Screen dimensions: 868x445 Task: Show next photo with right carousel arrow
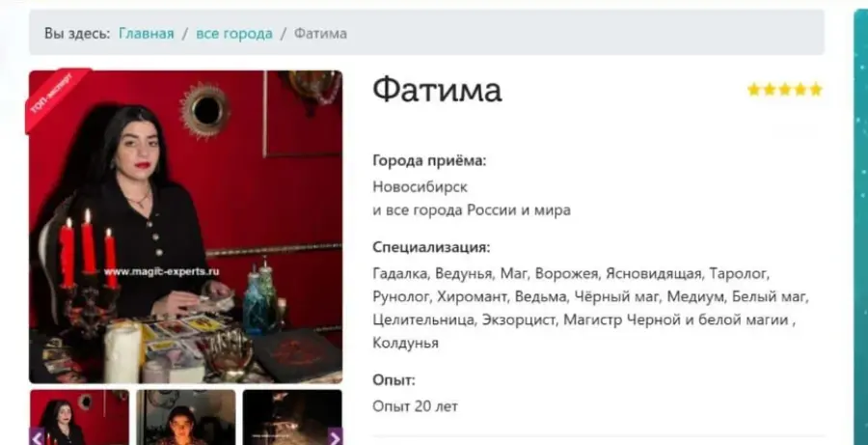click(x=335, y=438)
